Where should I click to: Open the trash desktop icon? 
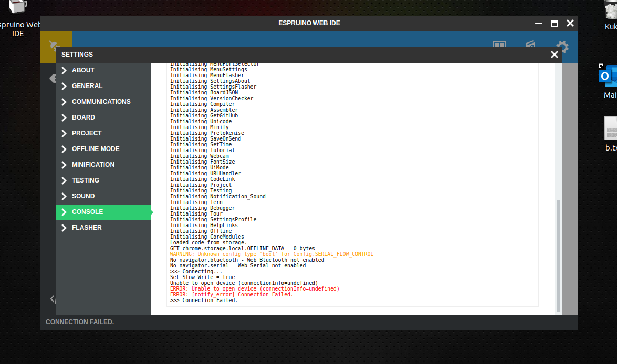click(x=611, y=15)
